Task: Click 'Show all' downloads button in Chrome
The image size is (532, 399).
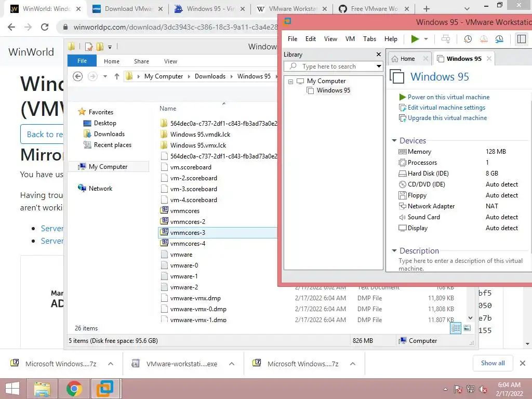Action: 493,363
